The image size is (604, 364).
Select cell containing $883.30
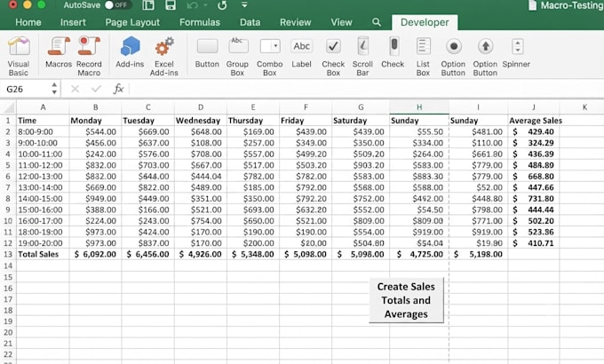[x=419, y=177]
